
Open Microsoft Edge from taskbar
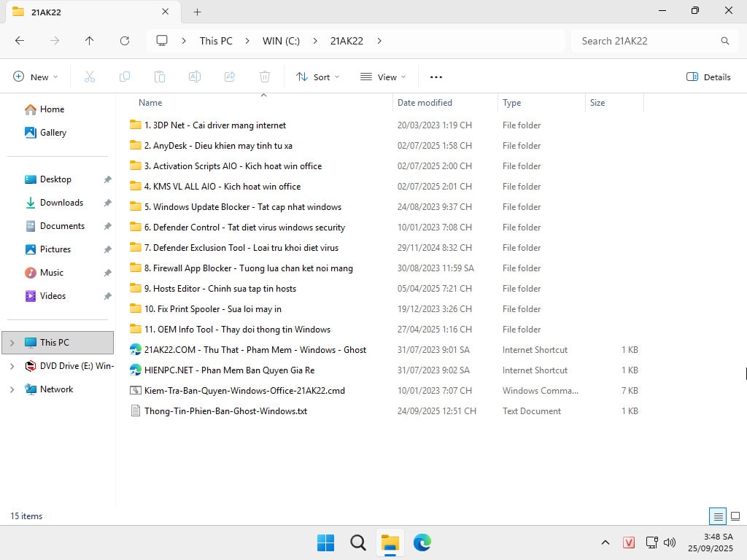[422, 542]
